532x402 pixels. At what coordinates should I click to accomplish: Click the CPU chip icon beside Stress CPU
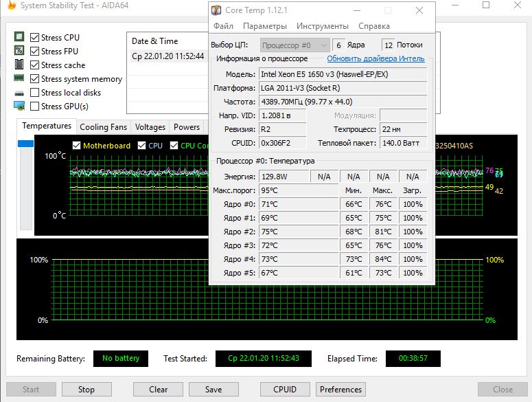click(x=19, y=36)
